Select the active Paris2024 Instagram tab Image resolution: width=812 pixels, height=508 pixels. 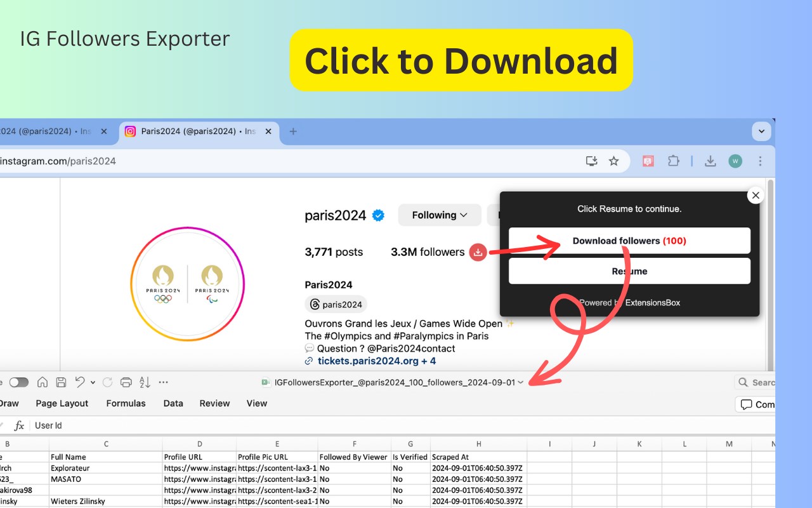click(x=199, y=131)
